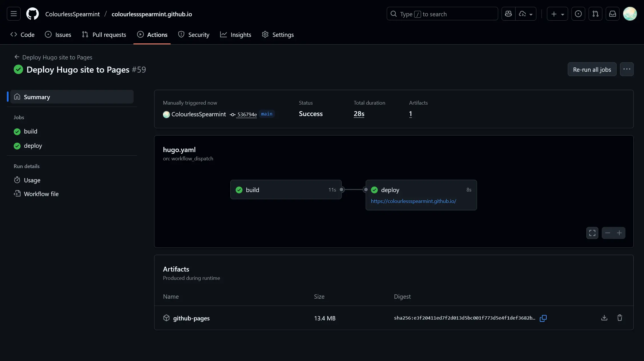Image resolution: width=644 pixels, height=361 pixels.
Task: Select the Actions tab
Action: 152,35
